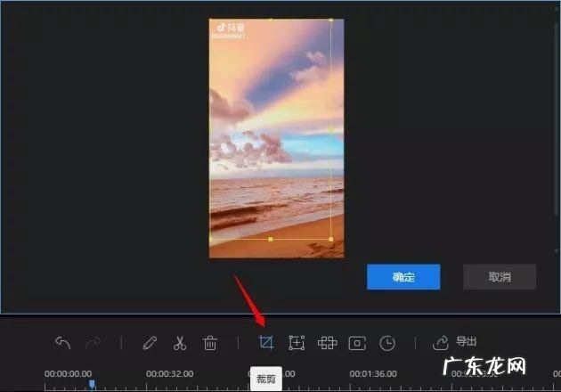Screen dimensions: 561x392
Task: Select the crop tool icon
Action: pyautogui.click(x=265, y=342)
